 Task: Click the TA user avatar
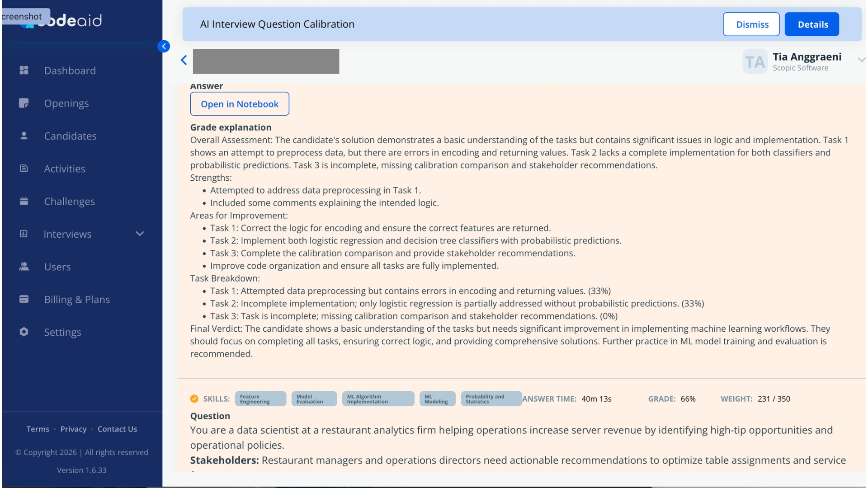[x=755, y=61]
